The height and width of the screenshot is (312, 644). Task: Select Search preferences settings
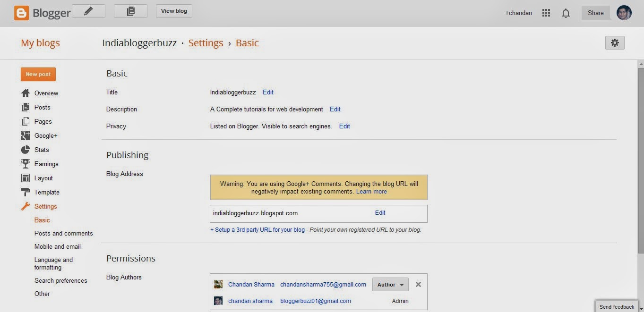(x=61, y=280)
